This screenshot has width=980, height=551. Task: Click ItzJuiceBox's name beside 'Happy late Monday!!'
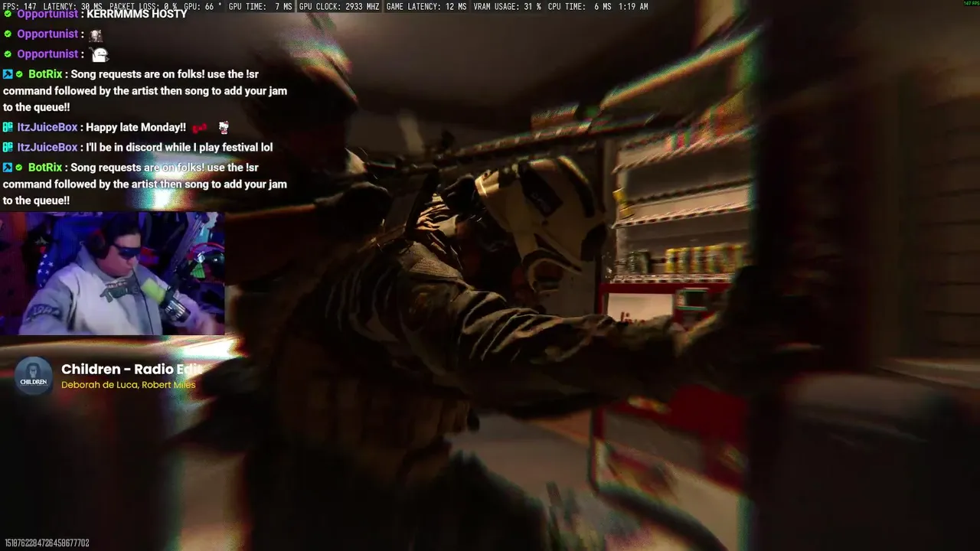(47, 128)
